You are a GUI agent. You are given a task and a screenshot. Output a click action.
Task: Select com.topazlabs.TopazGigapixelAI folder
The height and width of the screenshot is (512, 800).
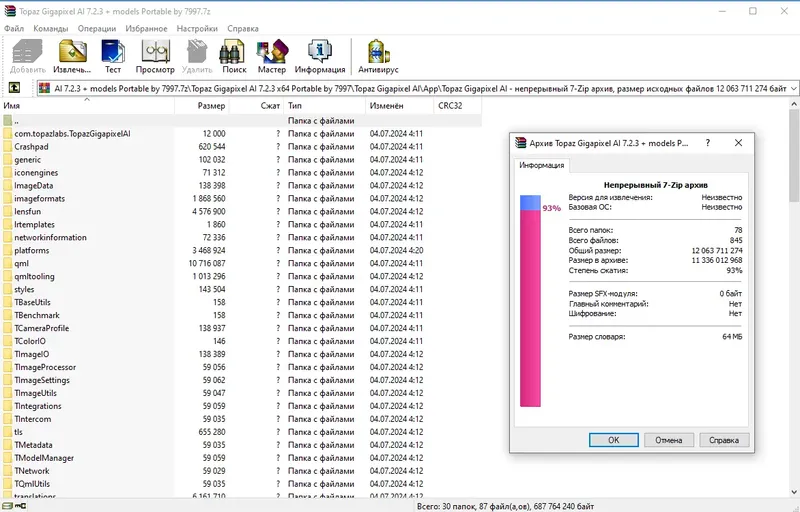(72, 134)
